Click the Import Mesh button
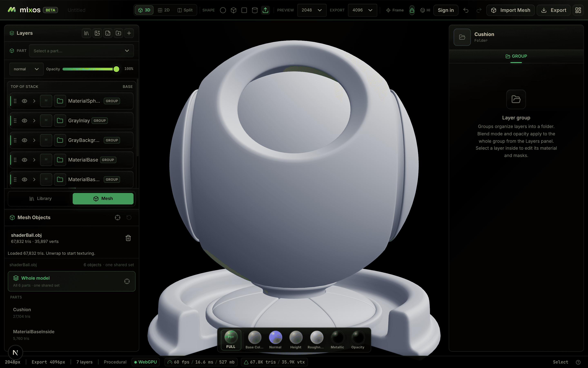The image size is (588, 368). 510,10
